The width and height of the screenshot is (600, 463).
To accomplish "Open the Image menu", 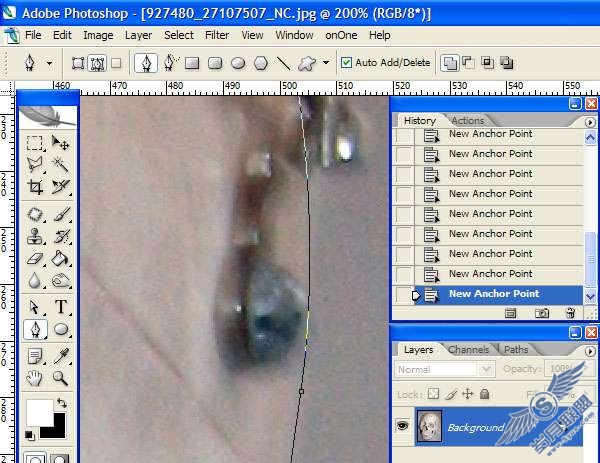I will tap(98, 35).
